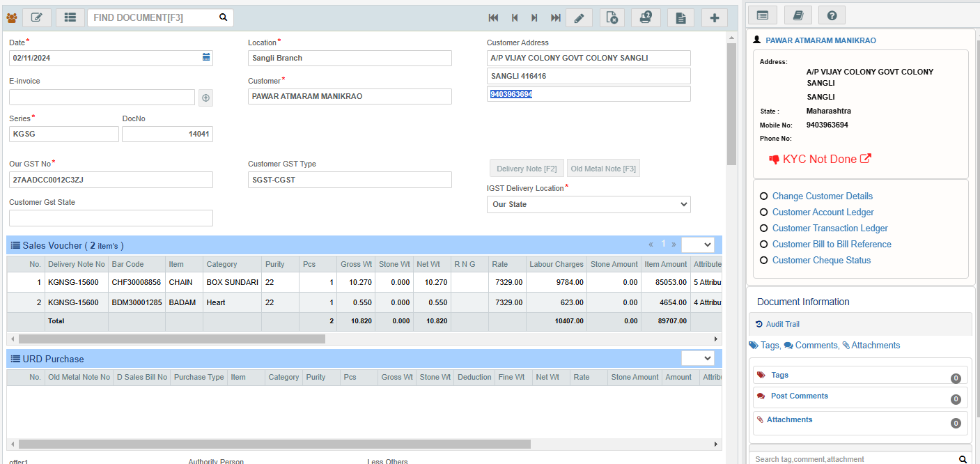Expand the Tags section
The width and height of the screenshot is (980, 464).
click(861, 375)
